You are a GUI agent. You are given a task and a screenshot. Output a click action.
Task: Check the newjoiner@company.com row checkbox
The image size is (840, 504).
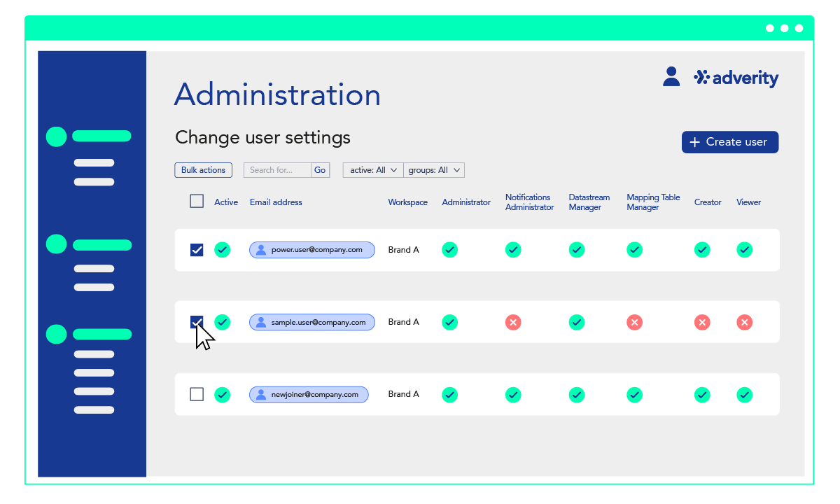(x=197, y=395)
